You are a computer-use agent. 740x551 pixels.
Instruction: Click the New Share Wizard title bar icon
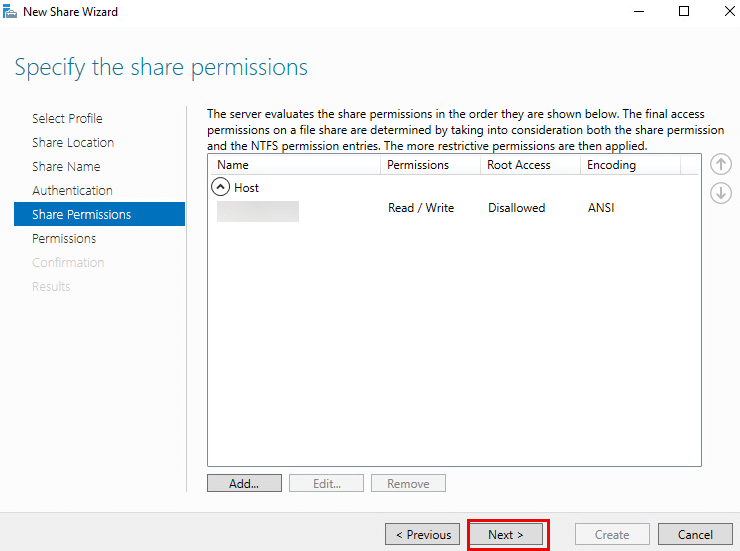pyautogui.click(x=12, y=12)
